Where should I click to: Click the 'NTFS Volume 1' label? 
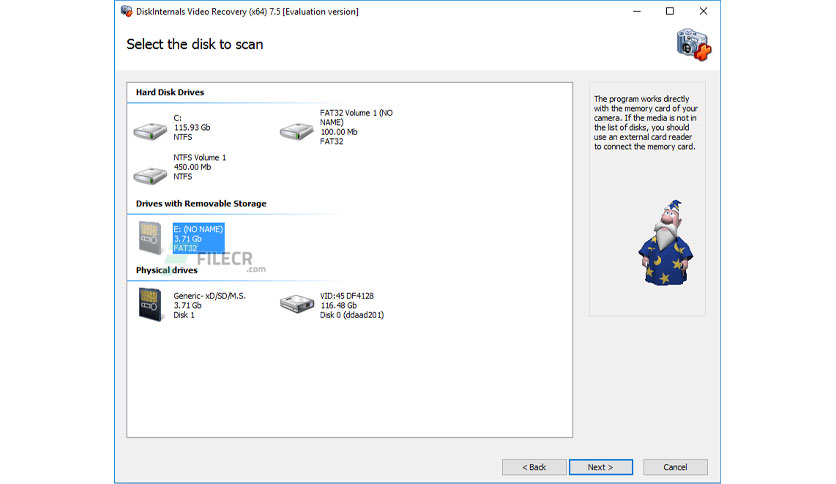click(200, 157)
